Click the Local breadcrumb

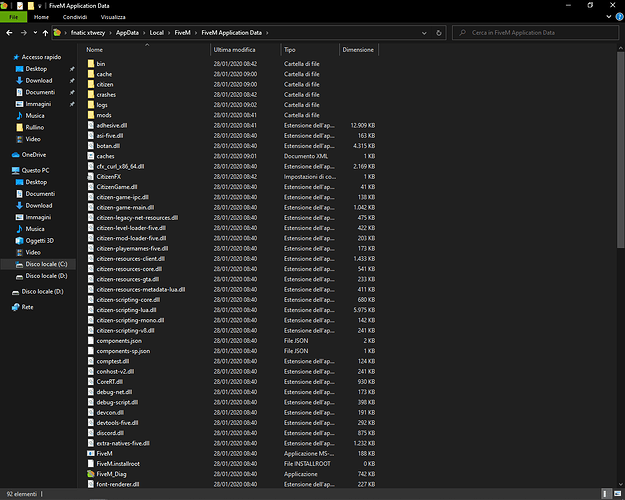157,33
